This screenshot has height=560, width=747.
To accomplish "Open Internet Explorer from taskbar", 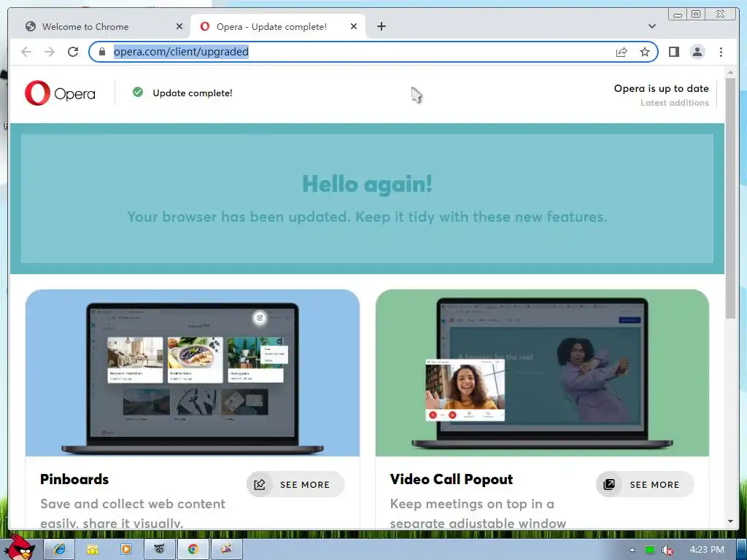I will point(59,549).
